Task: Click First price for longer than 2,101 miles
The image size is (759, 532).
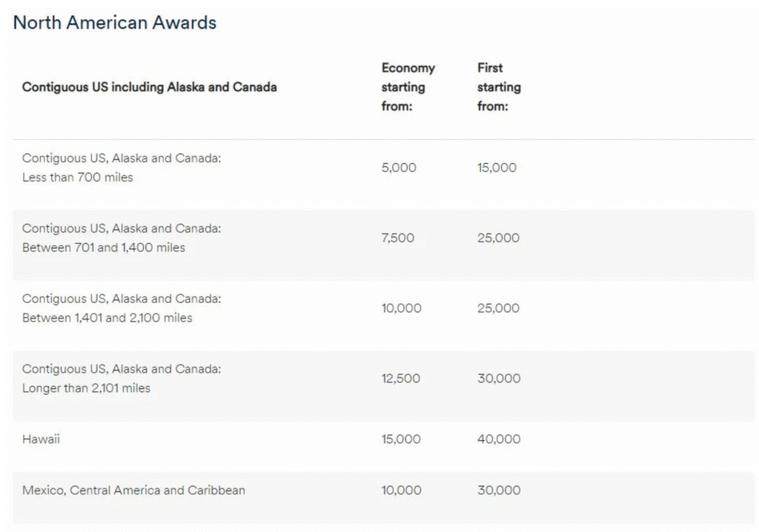Action: (x=499, y=379)
